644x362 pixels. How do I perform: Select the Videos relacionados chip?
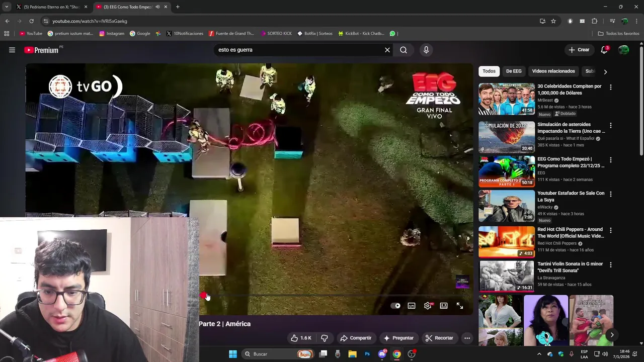pyautogui.click(x=553, y=71)
